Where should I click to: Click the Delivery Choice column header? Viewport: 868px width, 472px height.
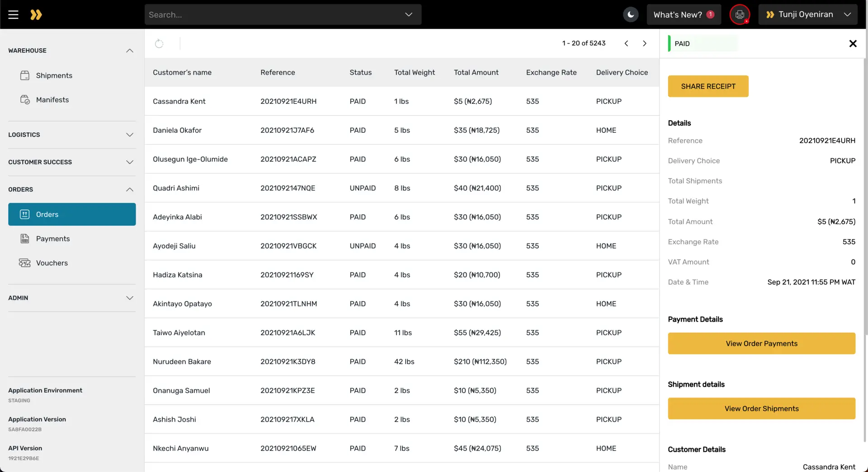pos(622,72)
